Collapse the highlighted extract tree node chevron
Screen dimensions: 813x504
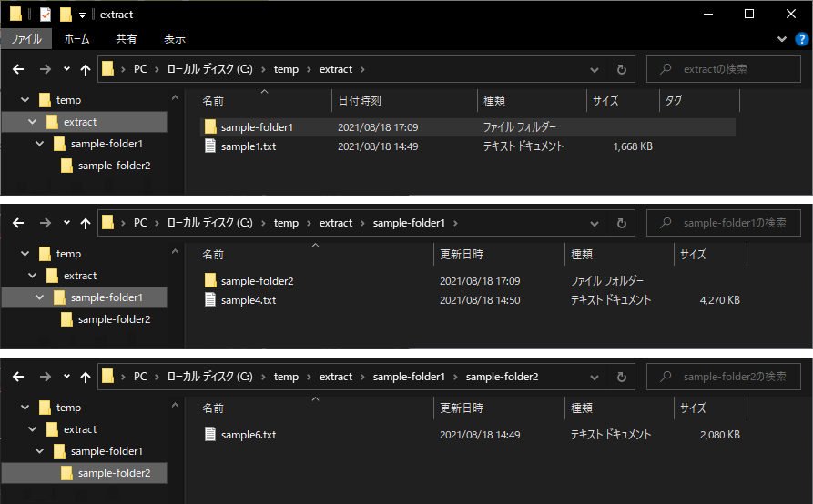click(32, 122)
